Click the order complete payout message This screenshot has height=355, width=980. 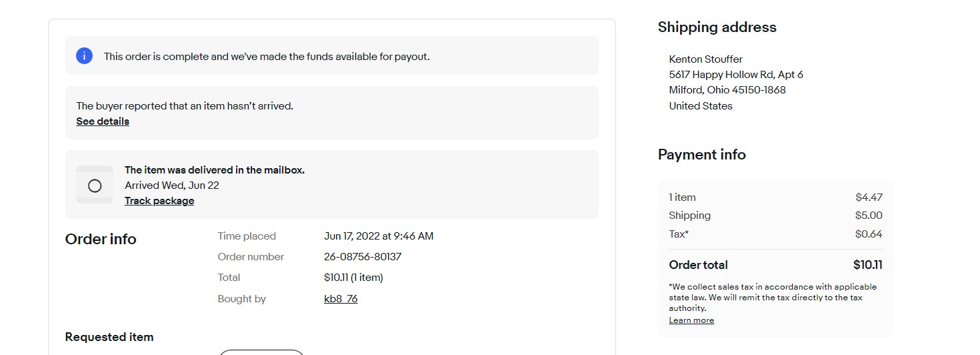(267, 57)
